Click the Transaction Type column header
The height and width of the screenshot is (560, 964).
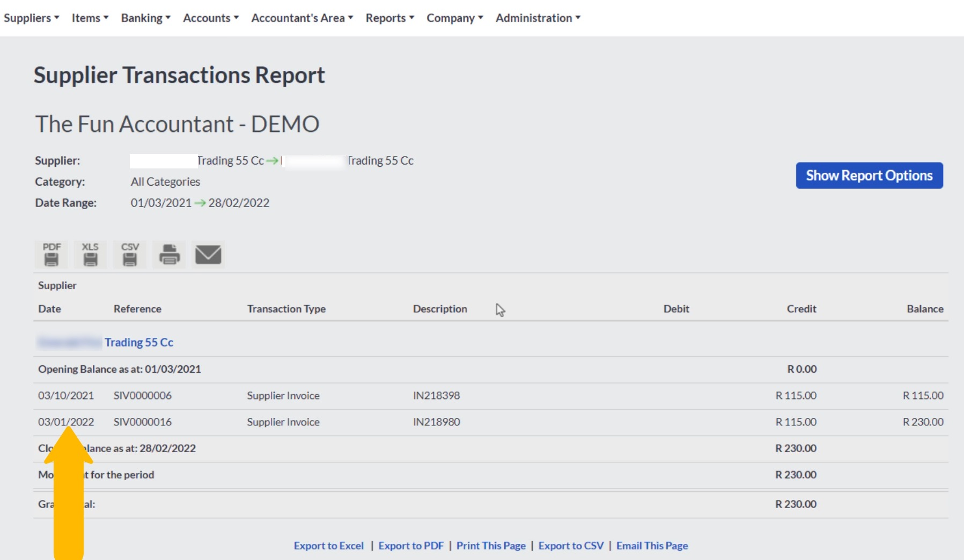point(286,308)
